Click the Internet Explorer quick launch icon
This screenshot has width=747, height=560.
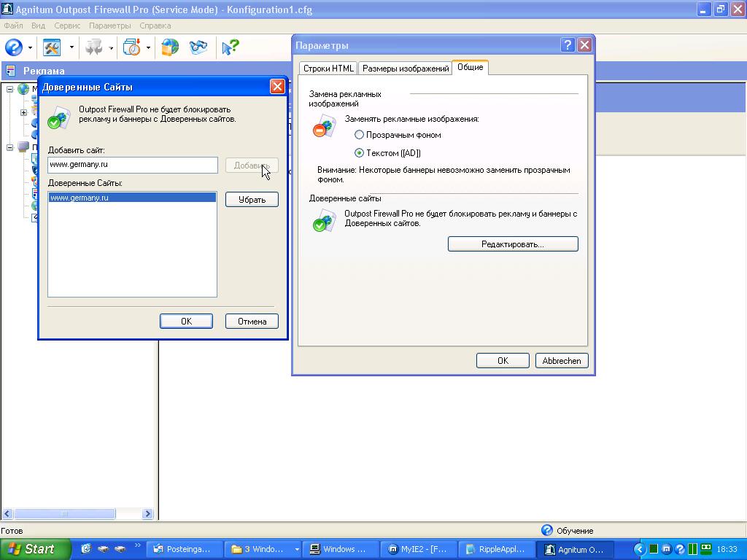click(86, 549)
